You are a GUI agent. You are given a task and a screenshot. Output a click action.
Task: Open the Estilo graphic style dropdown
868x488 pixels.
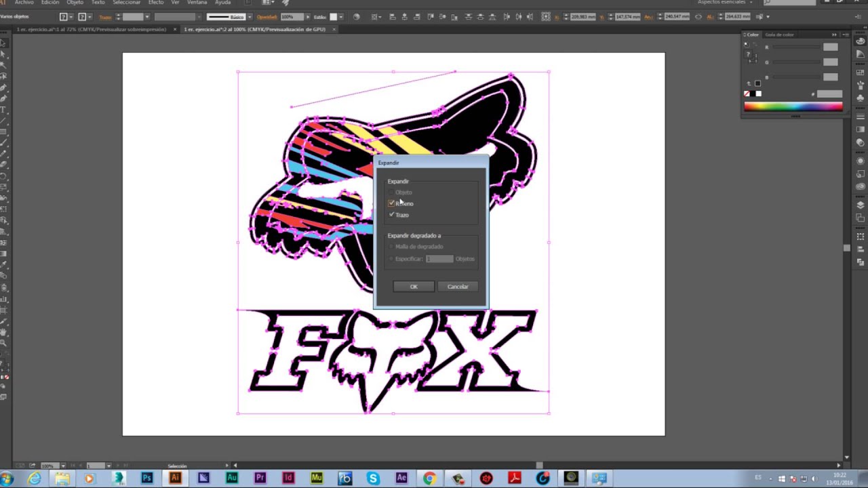tap(340, 17)
